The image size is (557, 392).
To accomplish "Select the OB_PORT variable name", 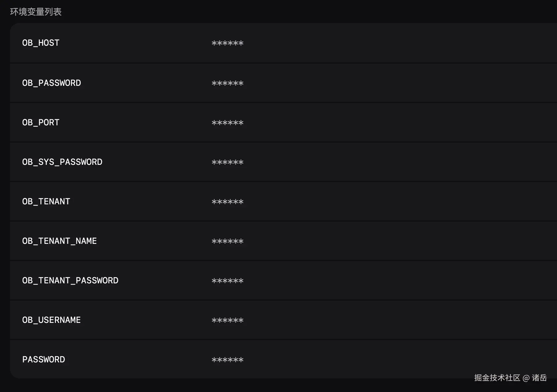I will 41,123.
